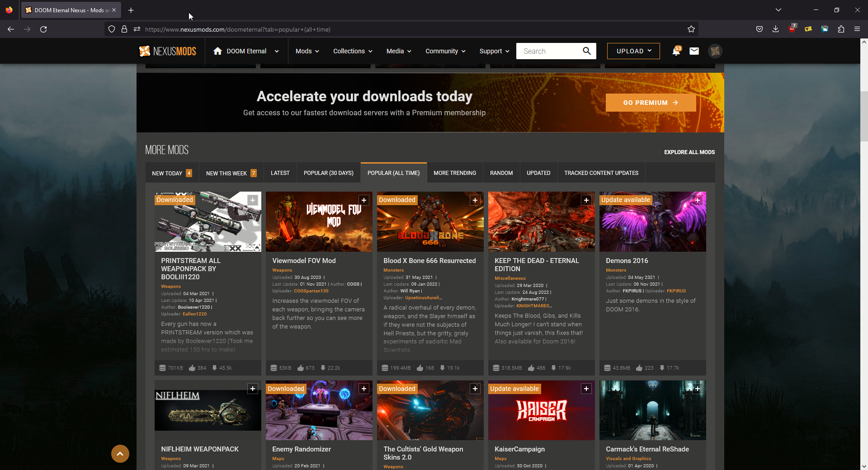Expand the Collections menu
Screen dimensions: 868x470
353,51
